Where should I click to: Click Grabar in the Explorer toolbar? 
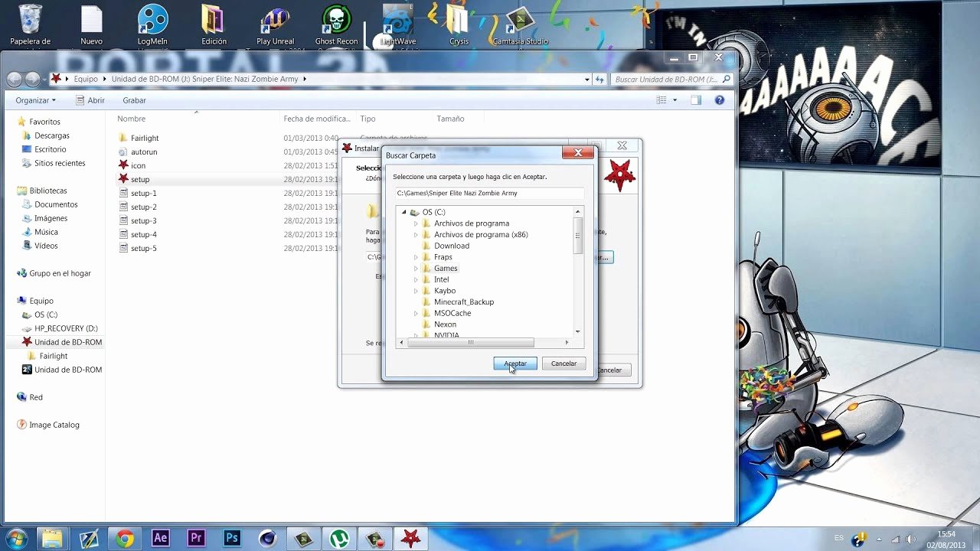tap(134, 100)
